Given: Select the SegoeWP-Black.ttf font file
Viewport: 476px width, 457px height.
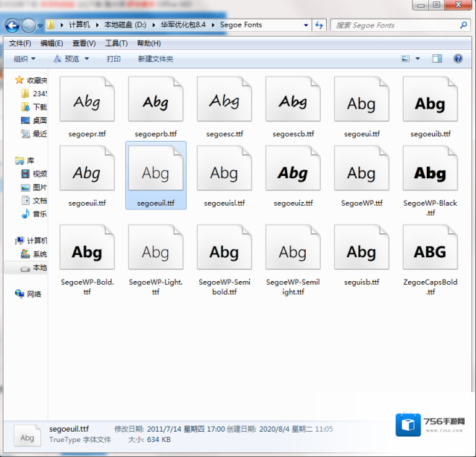Looking at the screenshot, I should coord(430,180).
